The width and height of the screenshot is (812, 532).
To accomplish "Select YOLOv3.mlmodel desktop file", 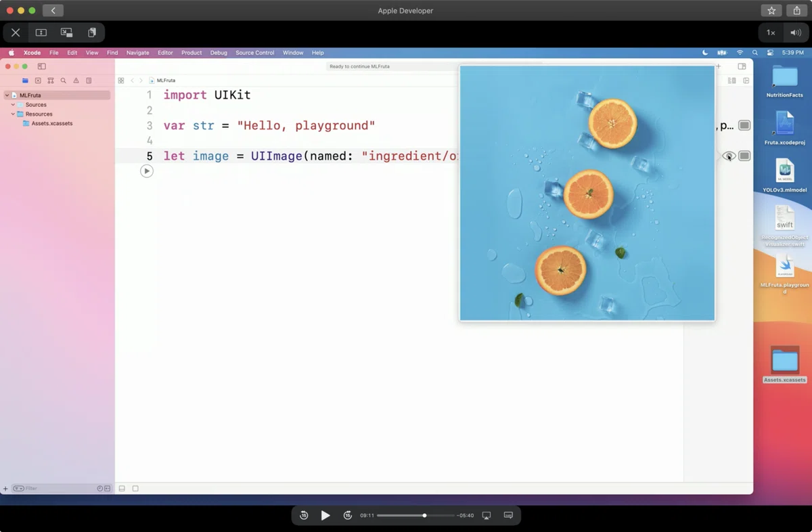I will pyautogui.click(x=785, y=176).
